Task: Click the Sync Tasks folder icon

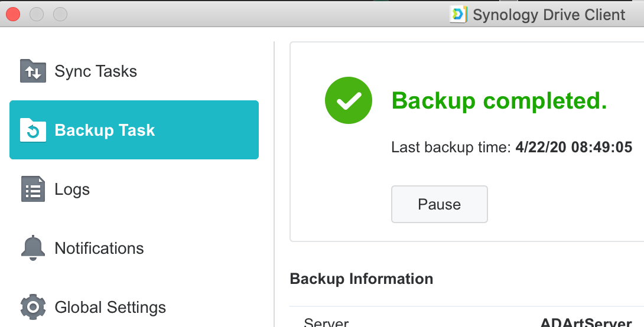Action: click(x=33, y=71)
